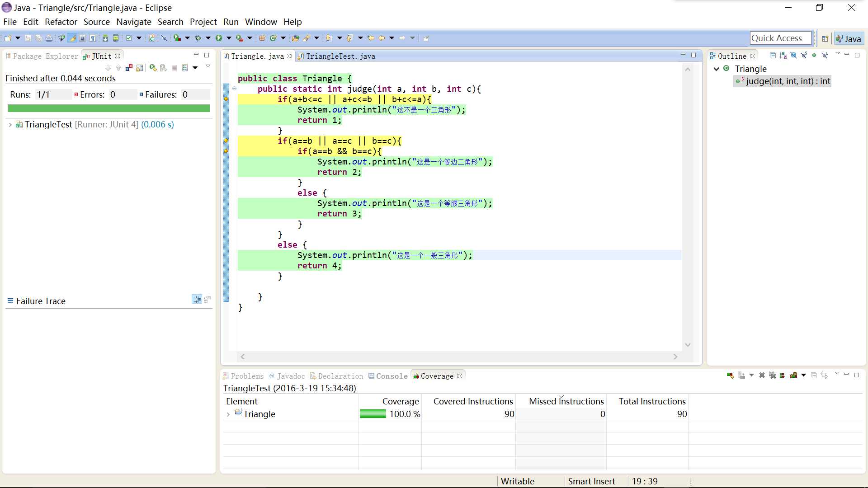Expand TriangleTest node in JUnit panel
The width and height of the screenshot is (868, 488).
tap(10, 124)
